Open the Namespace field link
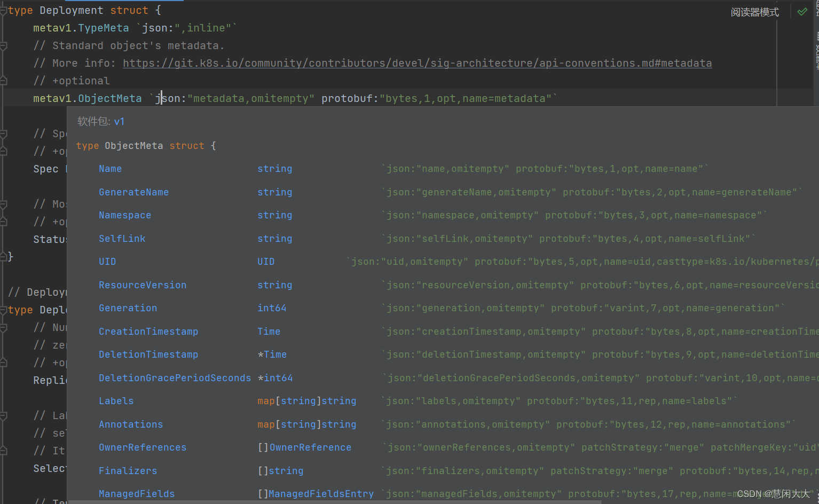Screen dimensions: 819x504 [125, 215]
